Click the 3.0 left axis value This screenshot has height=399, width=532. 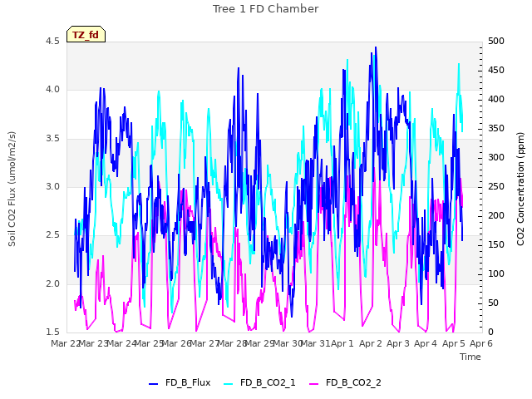pyautogui.click(x=52, y=186)
